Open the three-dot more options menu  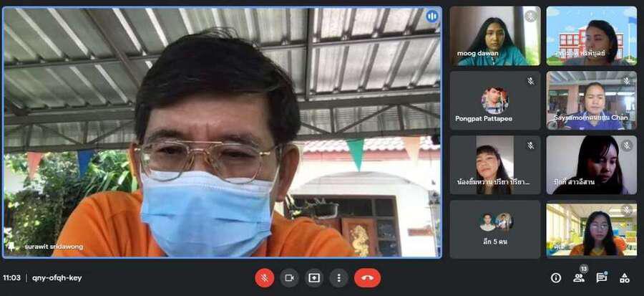click(338, 277)
